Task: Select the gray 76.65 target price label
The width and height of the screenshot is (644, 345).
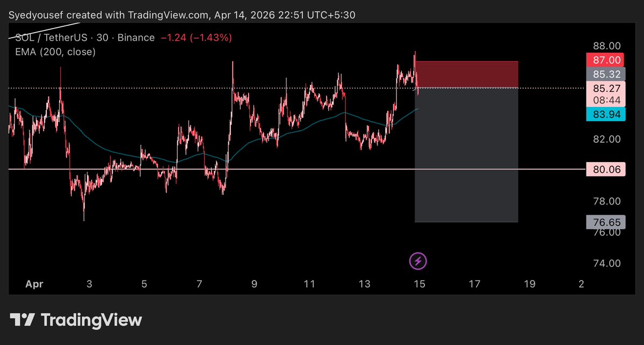Action: click(x=607, y=221)
